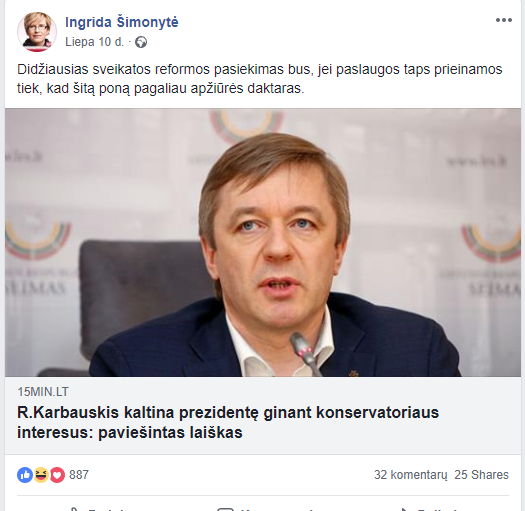Open Ingrida Šimonytė's profile name link
This screenshot has width=525, height=511.
122,22
